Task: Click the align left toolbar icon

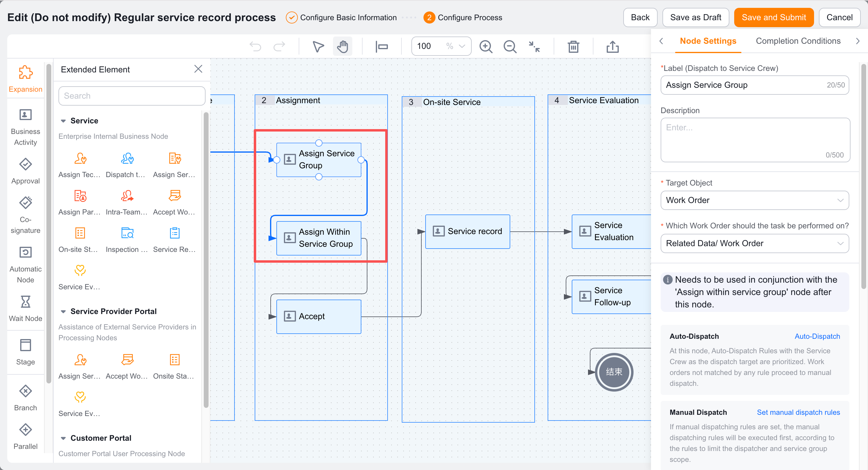Action: (x=382, y=46)
